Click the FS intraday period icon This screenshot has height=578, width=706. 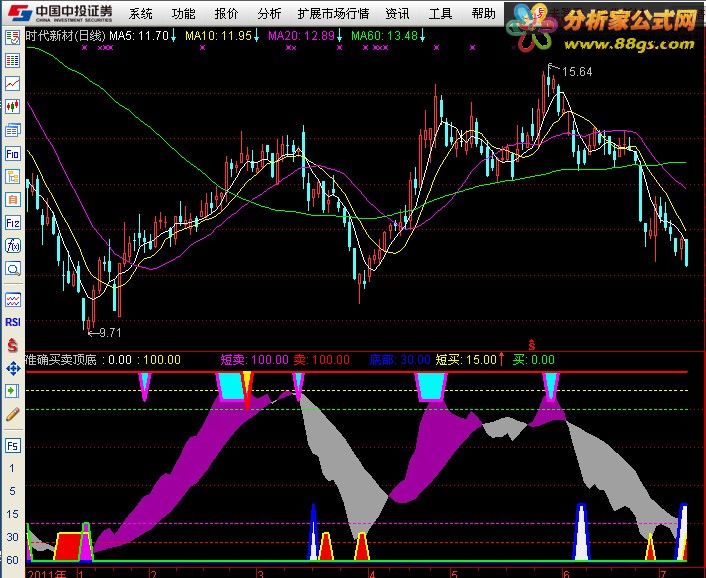pos(13,446)
